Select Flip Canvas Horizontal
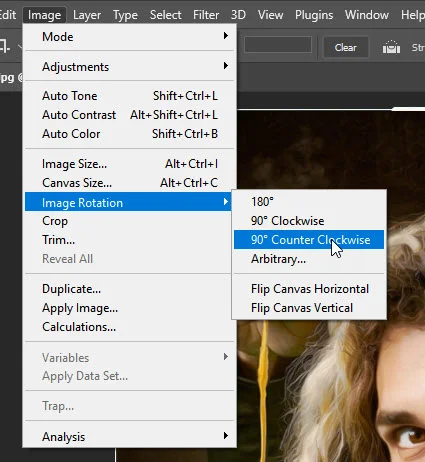The width and height of the screenshot is (425, 462). click(x=309, y=289)
